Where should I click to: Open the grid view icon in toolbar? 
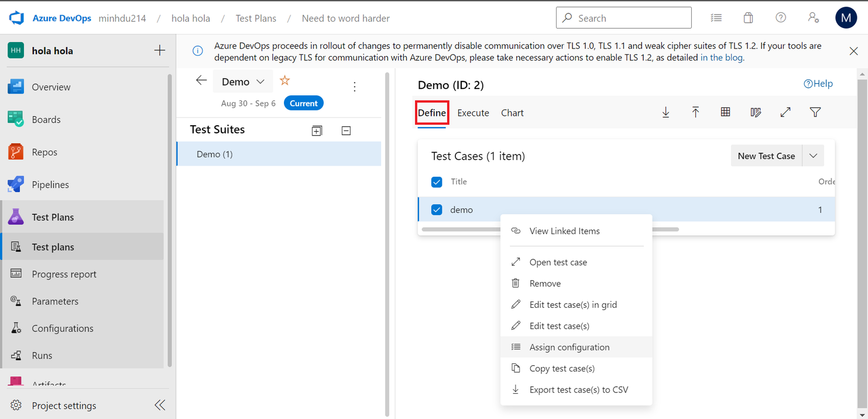point(725,112)
